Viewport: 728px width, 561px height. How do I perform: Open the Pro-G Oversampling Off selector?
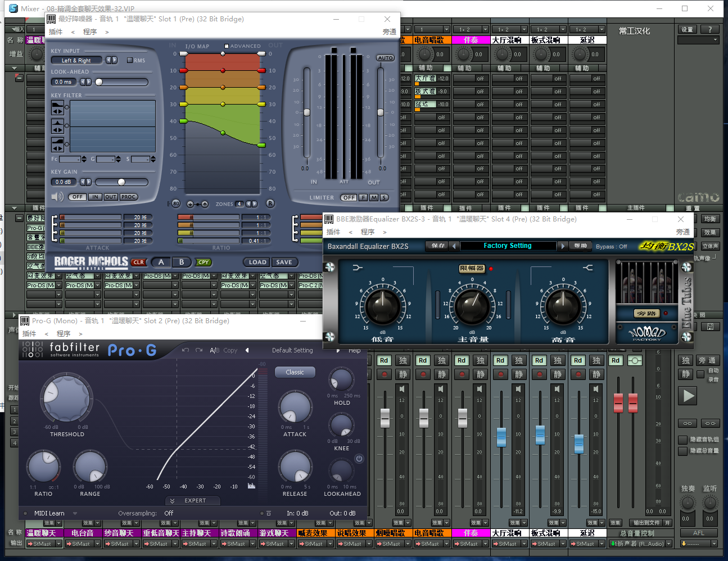click(169, 513)
